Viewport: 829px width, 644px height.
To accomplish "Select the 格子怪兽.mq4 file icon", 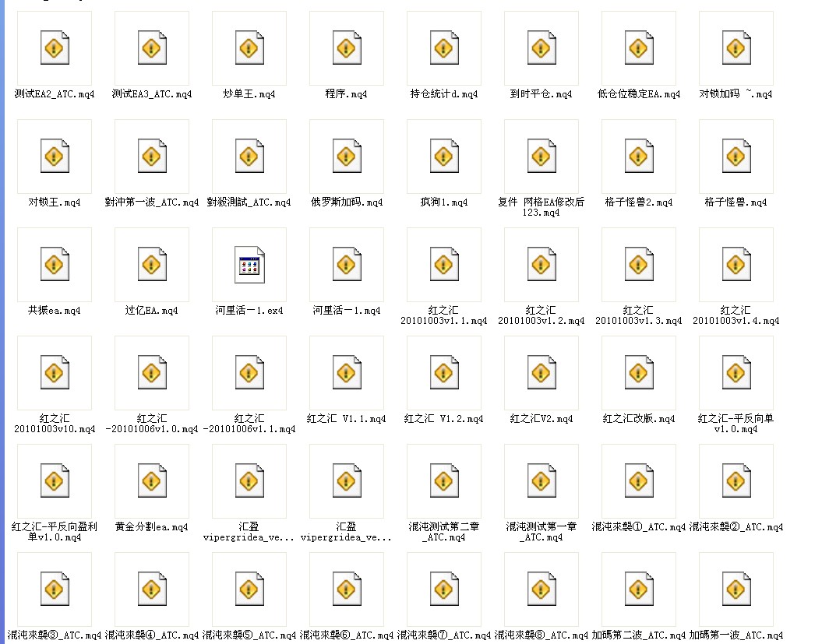I will coord(736,157).
